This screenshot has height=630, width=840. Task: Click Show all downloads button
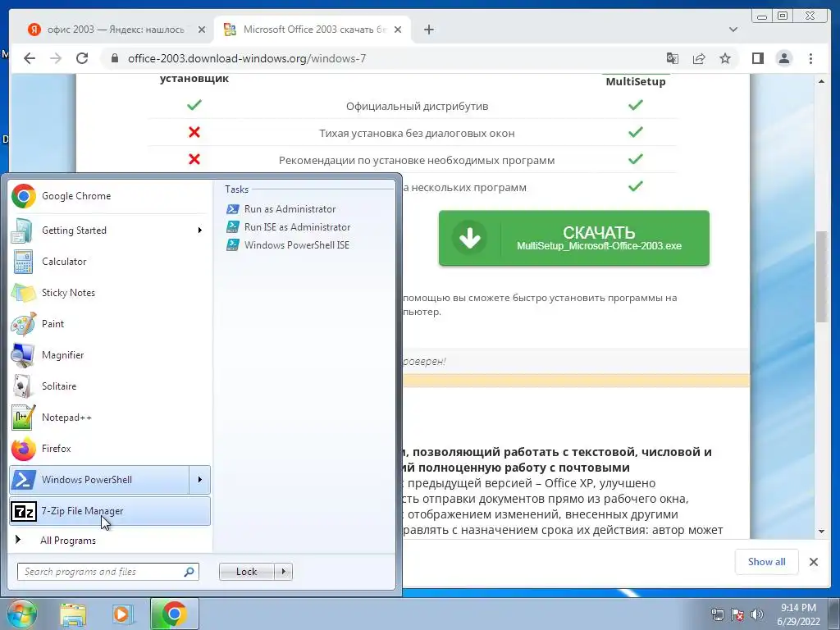point(767,561)
